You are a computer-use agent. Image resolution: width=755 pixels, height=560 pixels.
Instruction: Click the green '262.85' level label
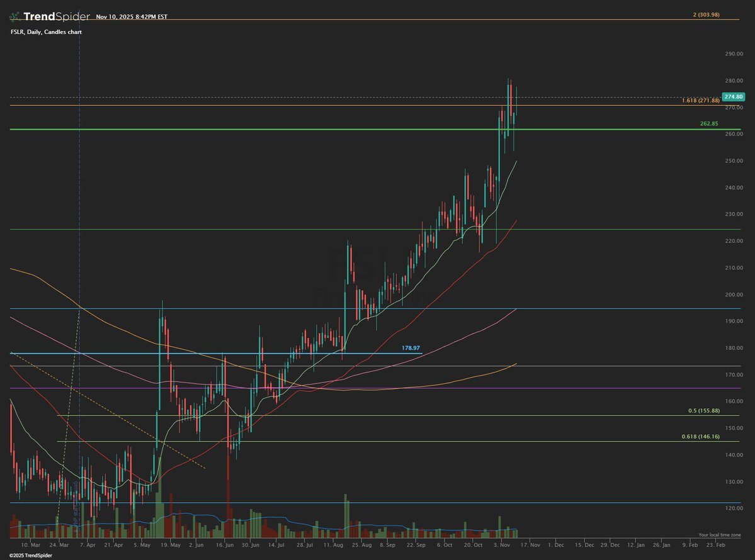coord(709,124)
